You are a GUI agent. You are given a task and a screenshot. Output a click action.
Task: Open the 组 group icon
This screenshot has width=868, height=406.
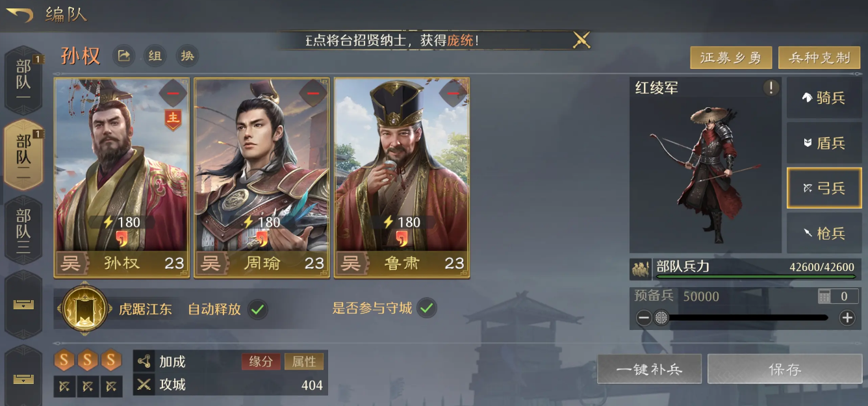coord(155,56)
